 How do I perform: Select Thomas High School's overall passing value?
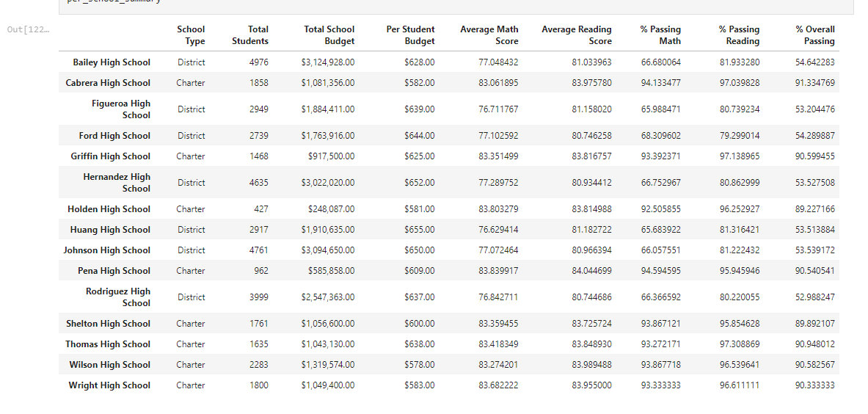(815, 344)
